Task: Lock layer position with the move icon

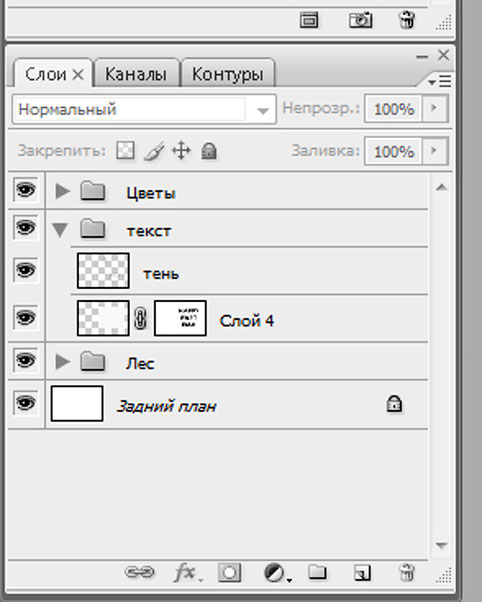Action: [181, 150]
